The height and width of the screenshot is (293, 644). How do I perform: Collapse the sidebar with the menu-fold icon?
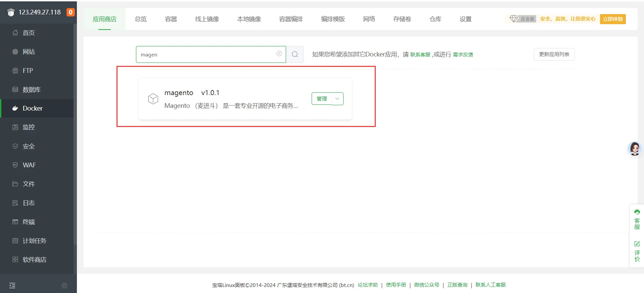pyautogui.click(x=12, y=286)
